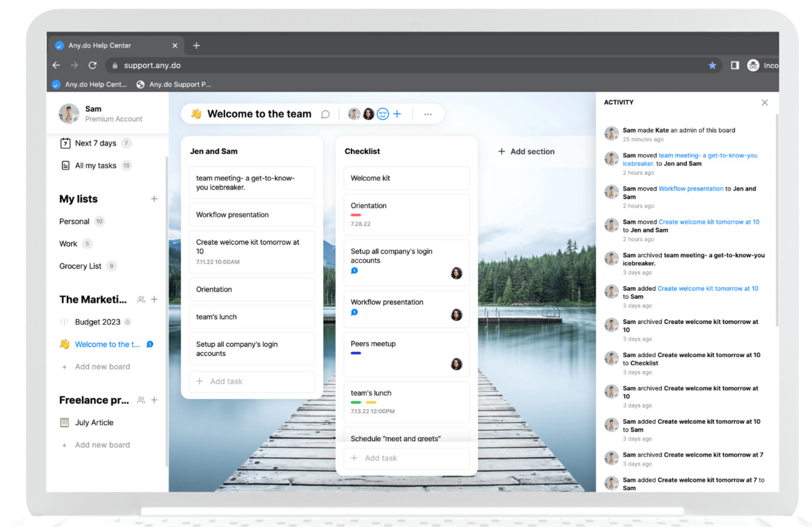Click plus next to Freelance projects
812x527 pixels.
click(x=154, y=400)
